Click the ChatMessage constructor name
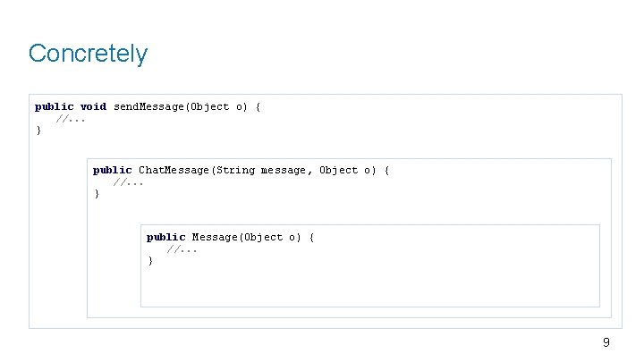This screenshot has width=644, height=362. pyautogui.click(x=174, y=171)
